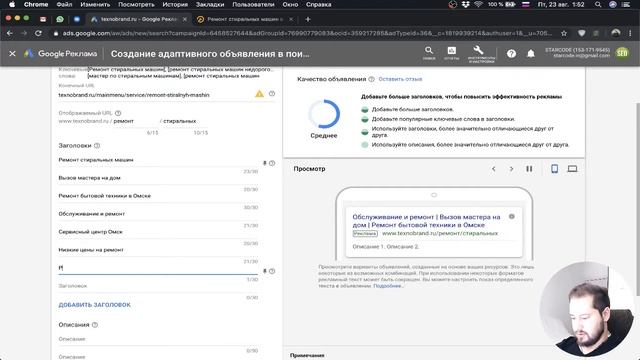Open the pinned WhatsApp tab
This screenshot has height=360, width=640.
point(60,19)
